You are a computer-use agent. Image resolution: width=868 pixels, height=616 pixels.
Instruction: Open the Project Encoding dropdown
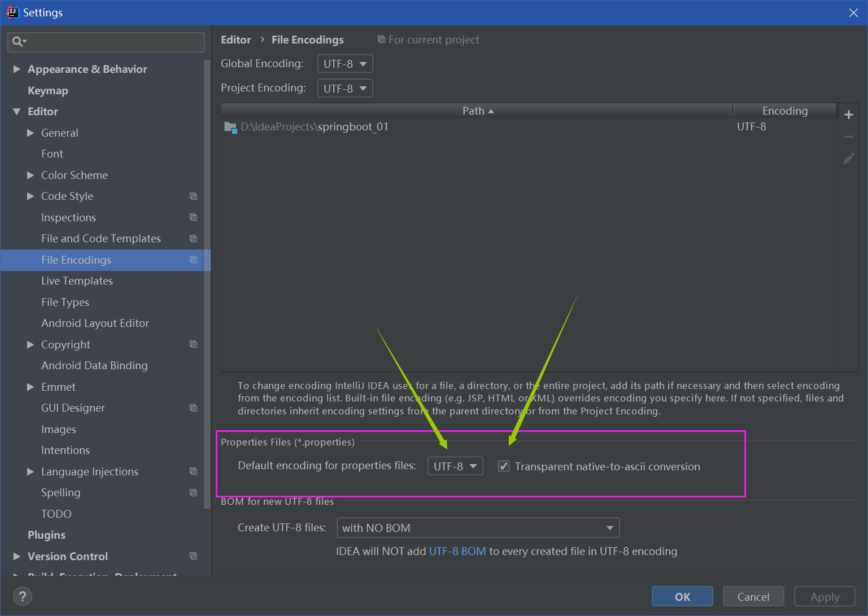(345, 89)
